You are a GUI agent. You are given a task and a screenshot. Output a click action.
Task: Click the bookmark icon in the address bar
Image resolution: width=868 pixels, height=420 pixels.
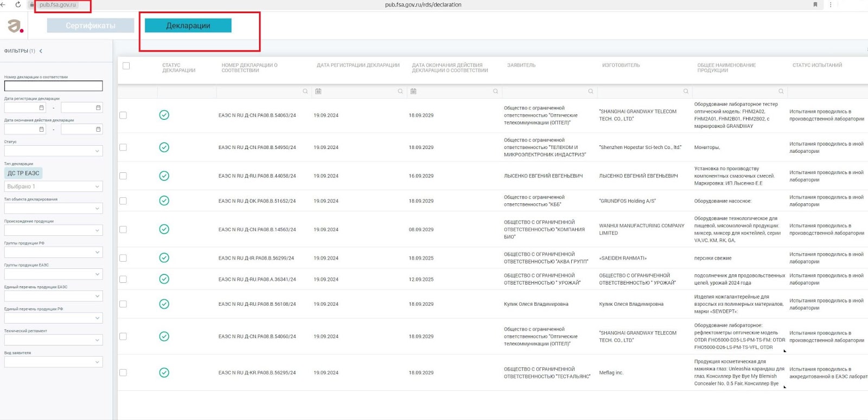[815, 4]
